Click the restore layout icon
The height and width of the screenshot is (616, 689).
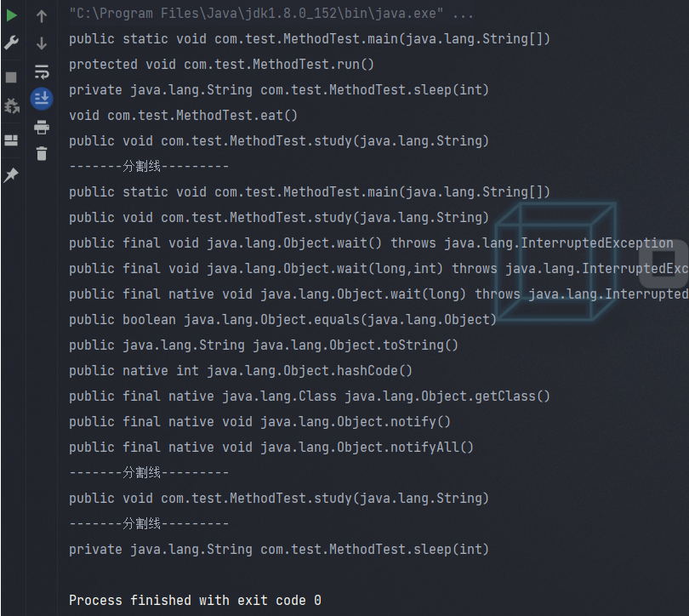pyautogui.click(x=12, y=140)
